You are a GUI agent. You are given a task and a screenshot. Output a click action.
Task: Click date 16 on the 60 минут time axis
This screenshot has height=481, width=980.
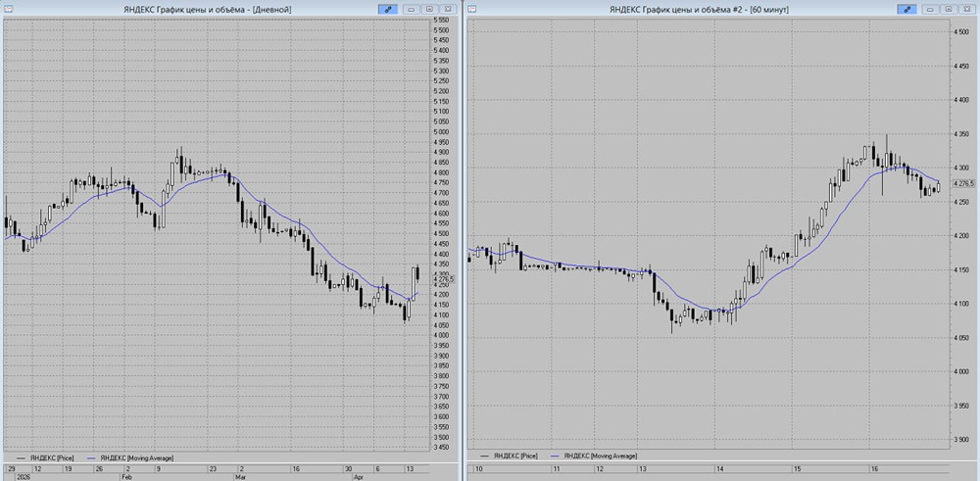click(x=875, y=468)
